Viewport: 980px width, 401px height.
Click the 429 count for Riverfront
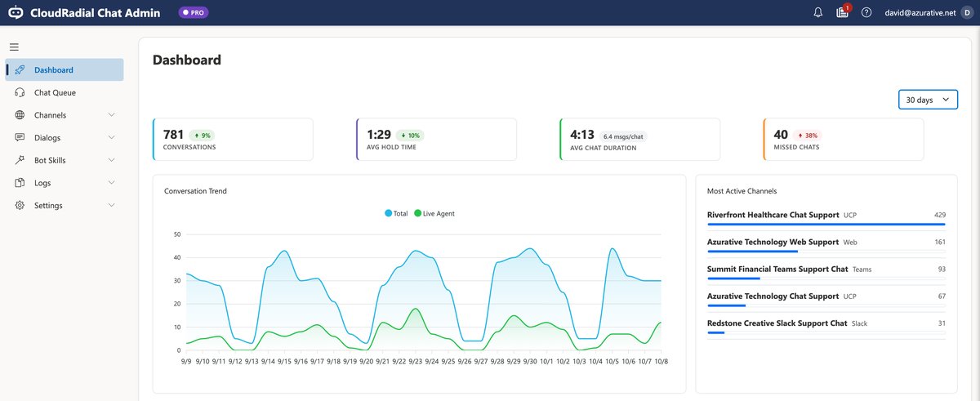(940, 215)
